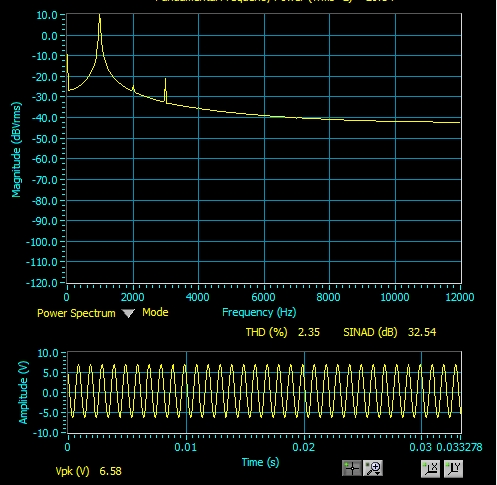Click the 0.033278 time axis end value
Viewport: 497px width, 485px height.
pyautogui.click(x=459, y=447)
